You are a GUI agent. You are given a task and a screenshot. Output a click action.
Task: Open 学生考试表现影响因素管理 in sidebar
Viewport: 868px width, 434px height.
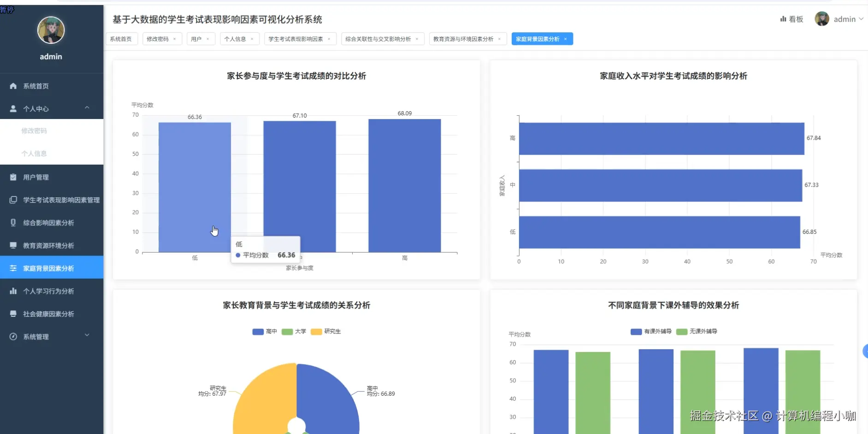pyautogui.click(x=52, y=200)
